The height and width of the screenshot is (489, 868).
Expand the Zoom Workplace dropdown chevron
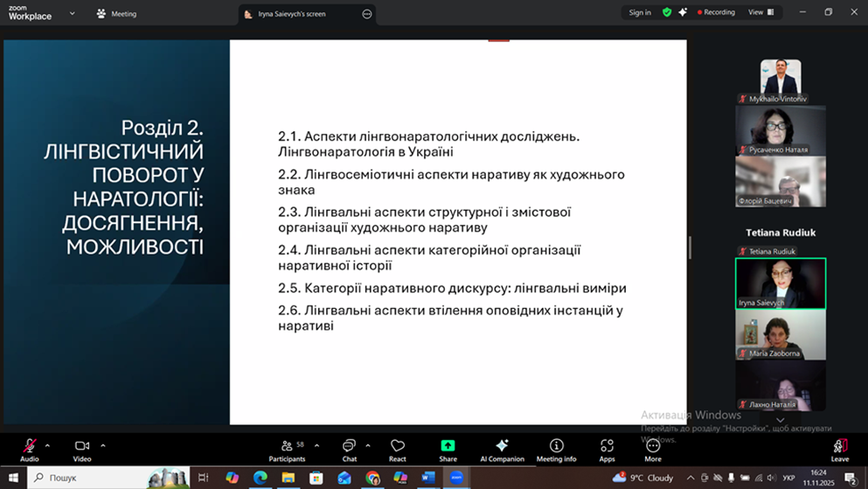(72, 14)
